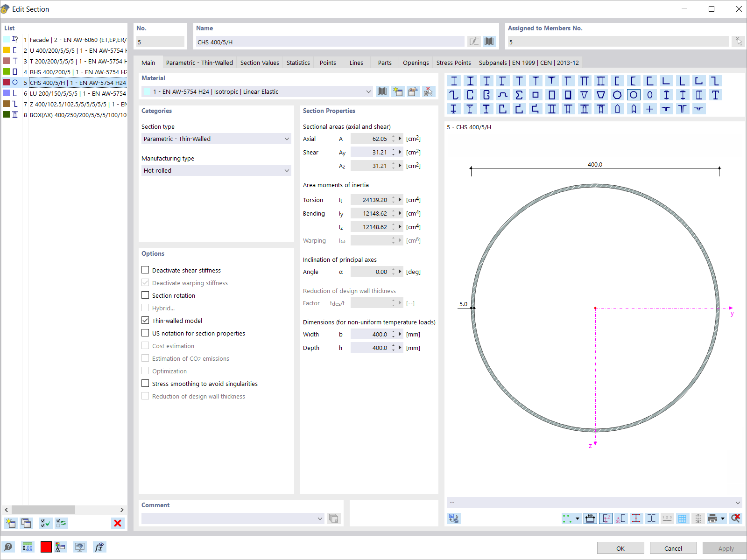The image size is (747, 560).
Task: Delete the selected section with red X icon
Action: [117, 523]
